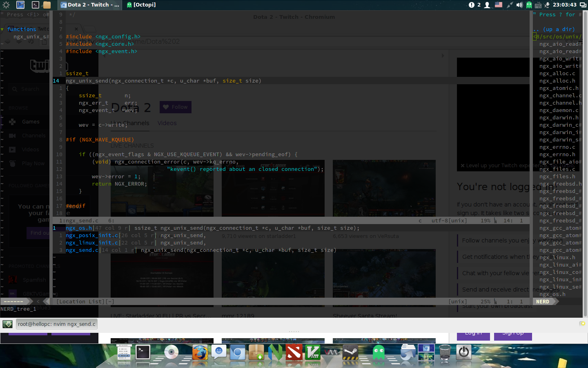Open ngx_alloc.c in NERDTree
The height and width of the screenshot is (368, 588).
click(557, 74)
